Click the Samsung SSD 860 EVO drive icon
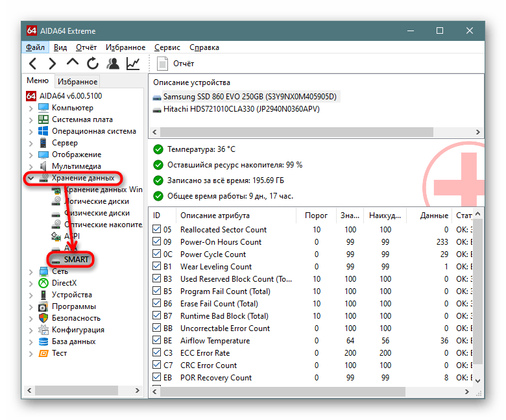The height and width of the screenshot is (420, 506). coord(157,97)
